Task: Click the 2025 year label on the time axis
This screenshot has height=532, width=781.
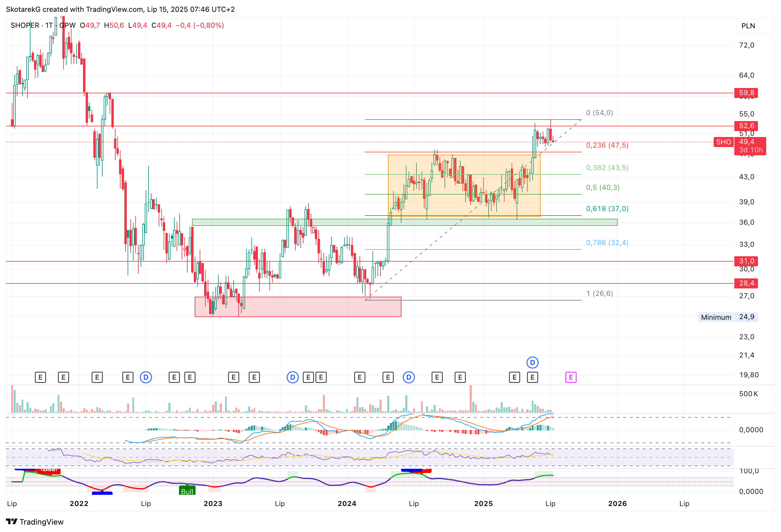Action: pos(483,503)
